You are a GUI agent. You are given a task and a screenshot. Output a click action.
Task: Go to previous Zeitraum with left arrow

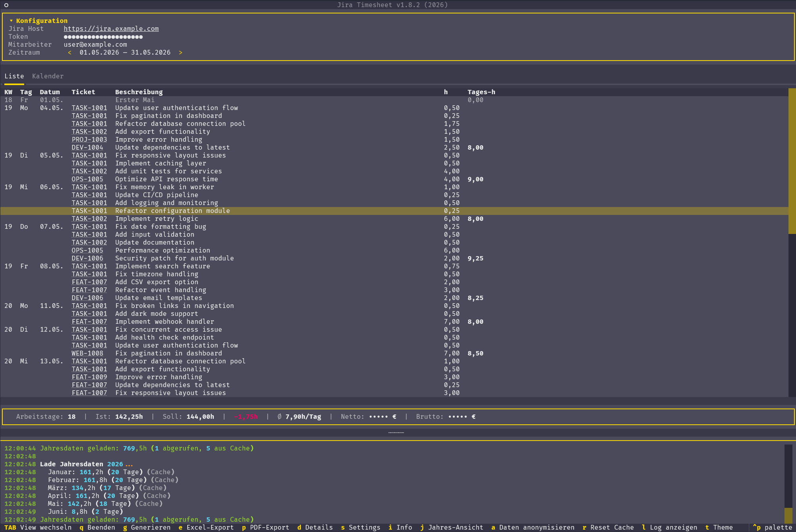click(70, 52)
